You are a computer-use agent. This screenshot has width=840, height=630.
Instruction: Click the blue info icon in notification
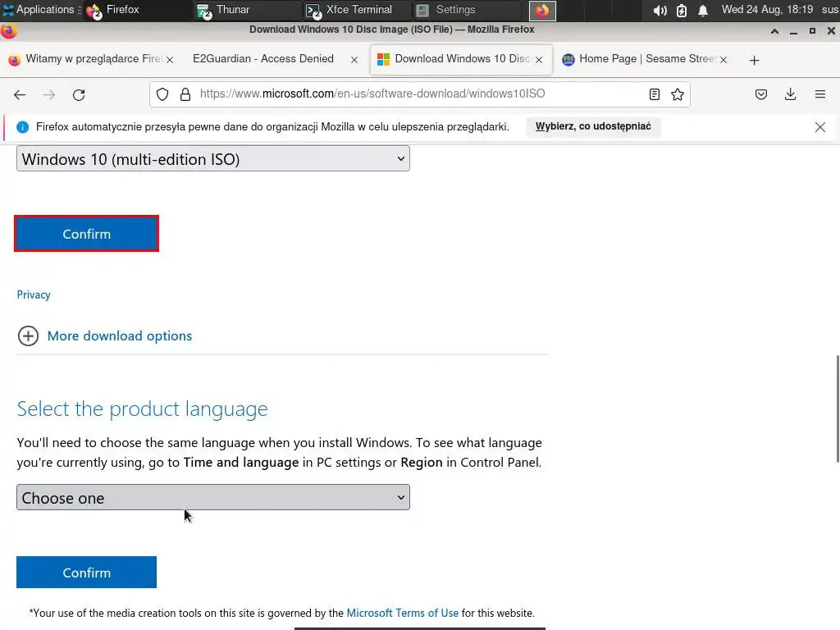point(22,127)
